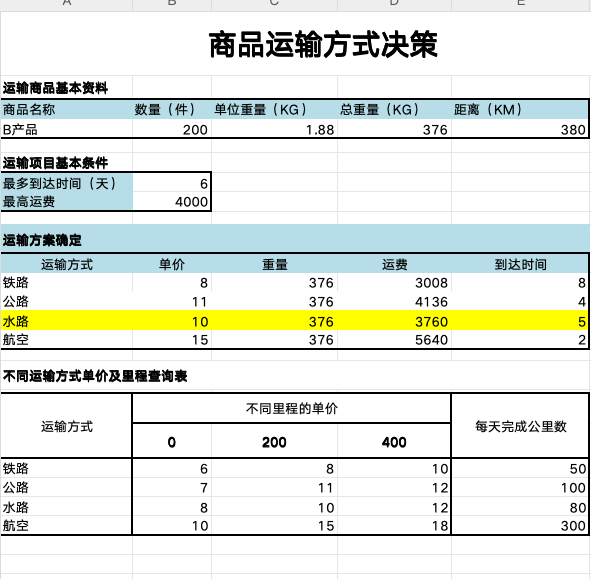591x579 pixels.
Task: Select road freight cell 4136
Action: coord(394,302)
